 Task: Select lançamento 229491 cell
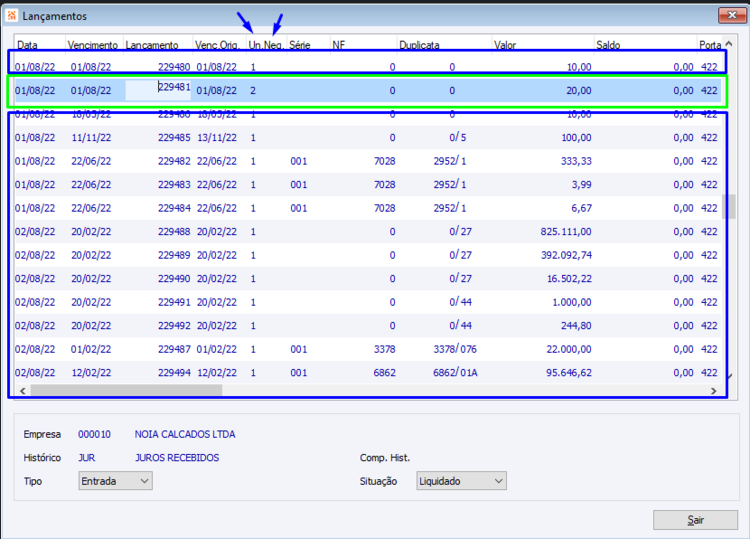coord(174,302)
